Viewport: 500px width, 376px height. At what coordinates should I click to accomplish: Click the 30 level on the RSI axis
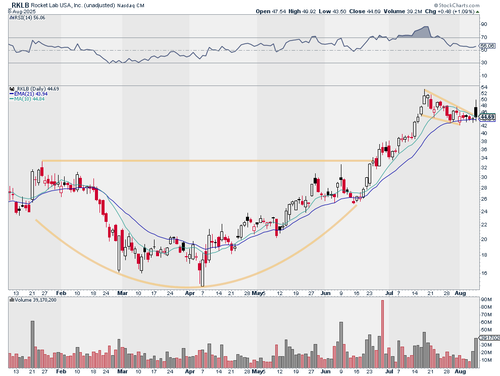(484, 63)
